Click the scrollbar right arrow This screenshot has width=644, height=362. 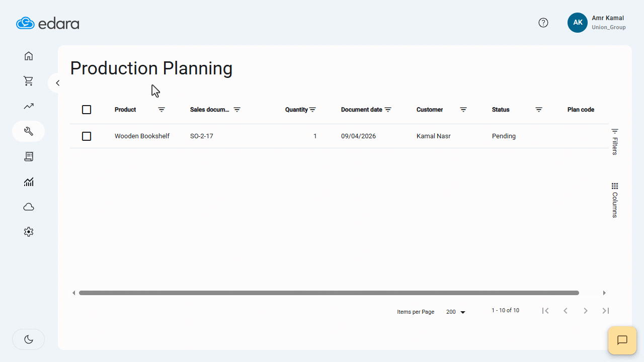pos(604,293)
